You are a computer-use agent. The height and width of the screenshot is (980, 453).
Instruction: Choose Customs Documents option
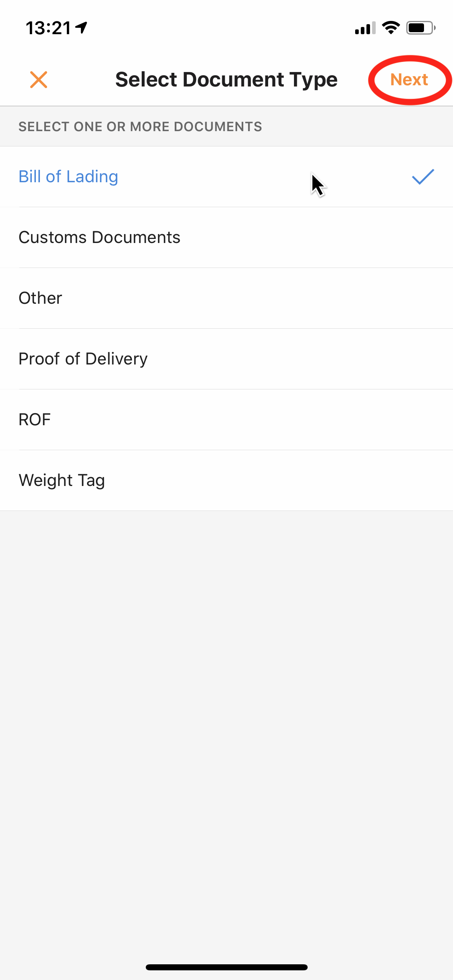99,238
